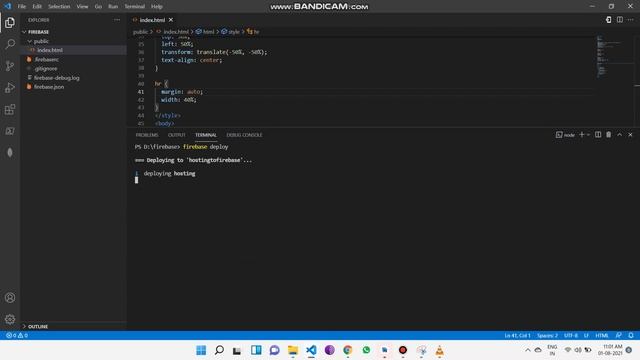Image resolution: width=640 pixels, height=360 pixels.
Task: Open WhatsApp from taskbar
Action: click(366, 350)
